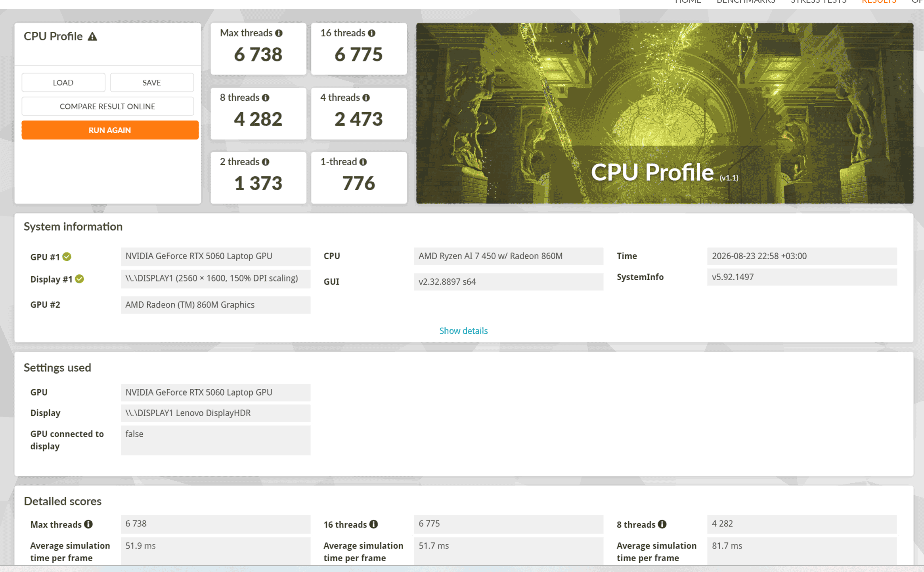Open info icon for 1-thread score card
Viewport: 924px width, 572px height.
coord(363,162)
